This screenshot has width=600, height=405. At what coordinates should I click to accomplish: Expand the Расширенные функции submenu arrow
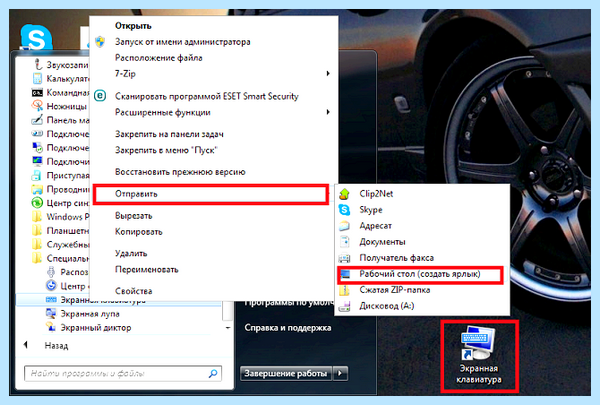click(x=328, y=112)
